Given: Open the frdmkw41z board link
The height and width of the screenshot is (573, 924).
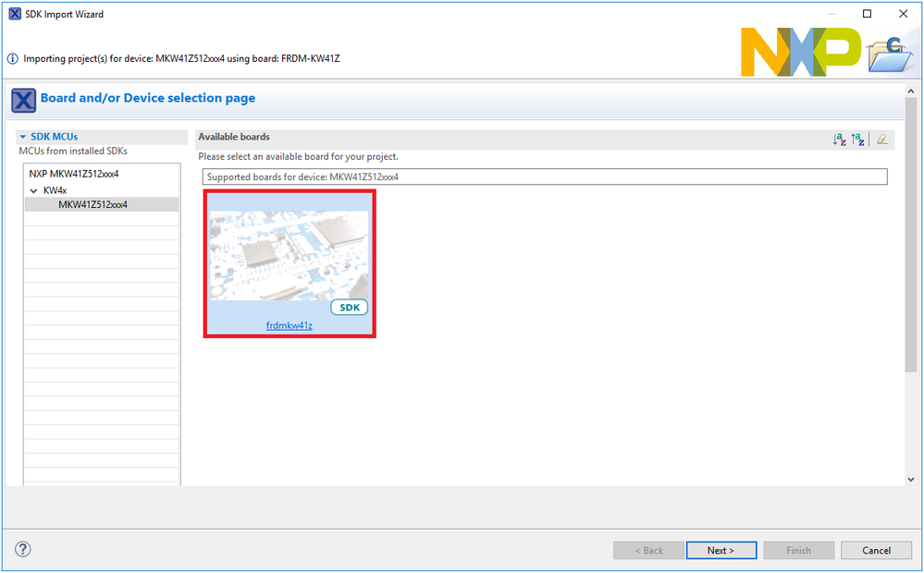Looking at the screenshot, I should 290,325.
